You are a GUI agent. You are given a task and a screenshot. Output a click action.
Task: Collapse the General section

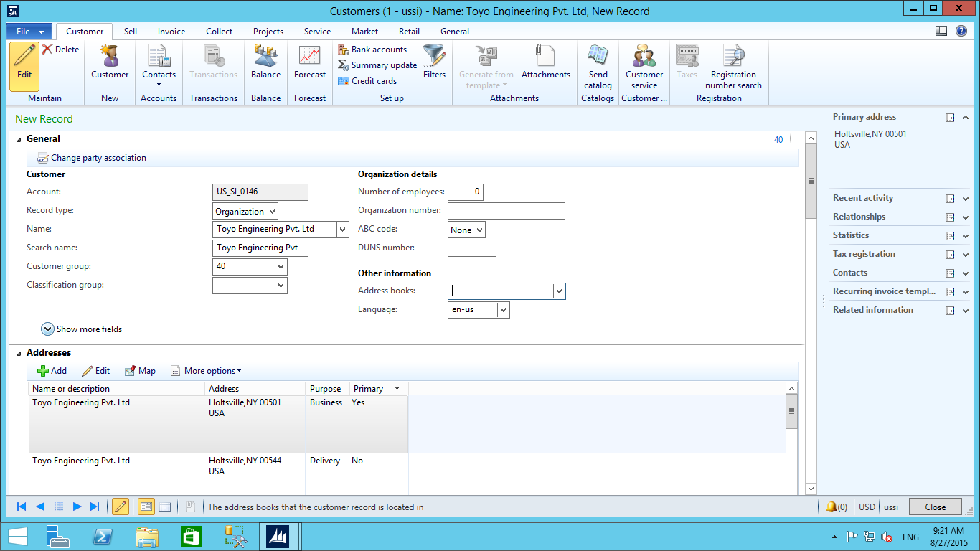click(19, 139)
